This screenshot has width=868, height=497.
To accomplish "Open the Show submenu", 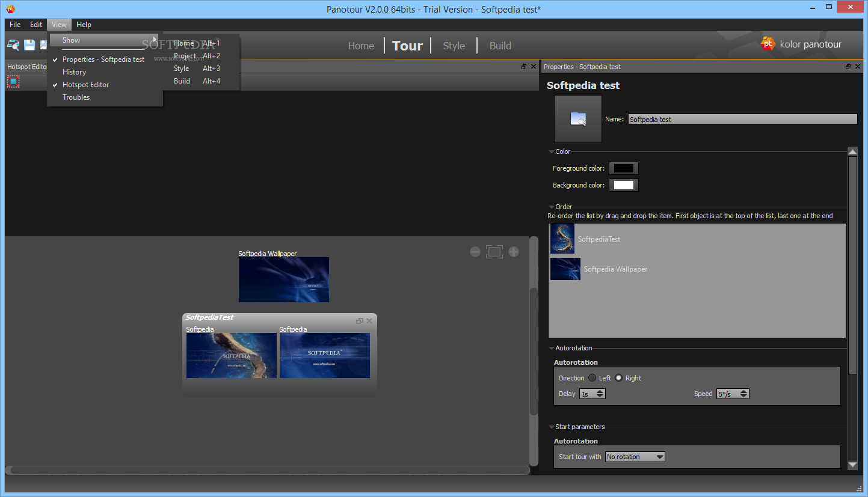I will pyautogui.click(x=105, y=40).
